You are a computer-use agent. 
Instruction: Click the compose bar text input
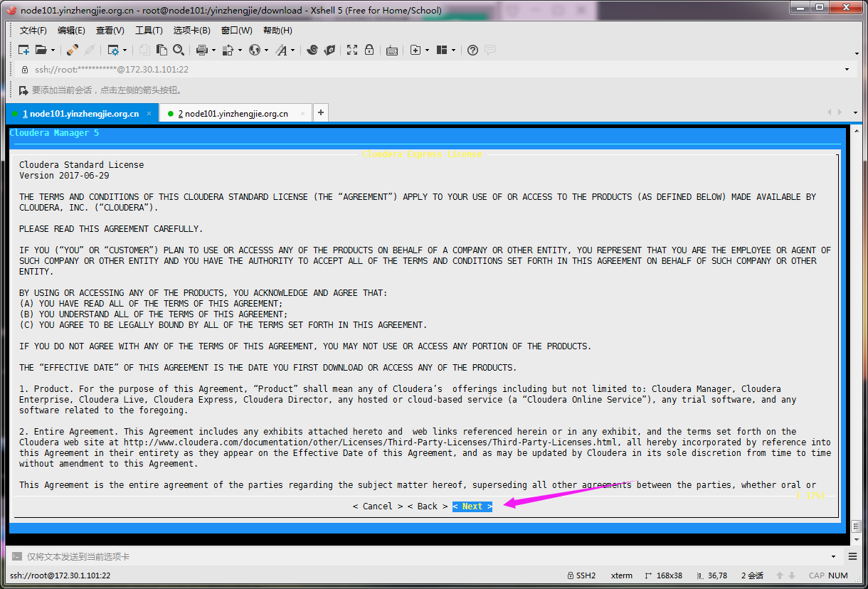pyautogui.click(x=425, y=556)
